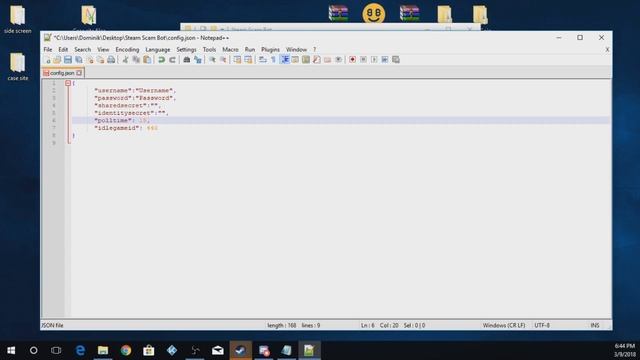640x360 pixels.
Task: Click the Replace toolbar icon
Action: (198, 60)
